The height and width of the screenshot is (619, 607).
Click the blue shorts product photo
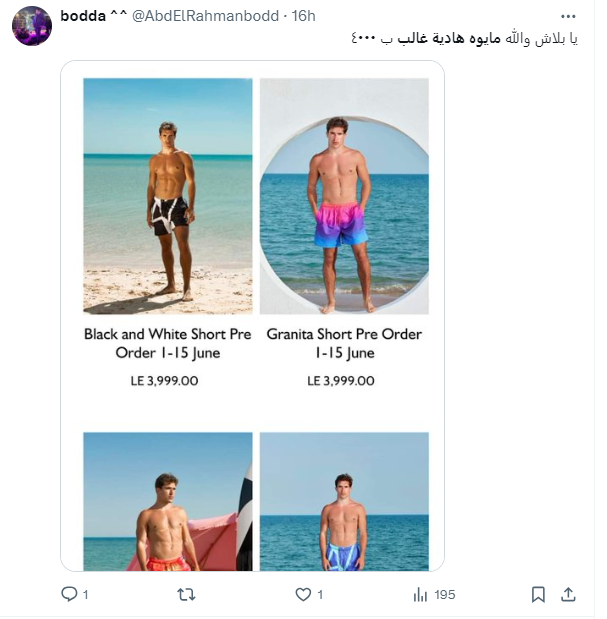pyautogui.click(x=344, y=500)
